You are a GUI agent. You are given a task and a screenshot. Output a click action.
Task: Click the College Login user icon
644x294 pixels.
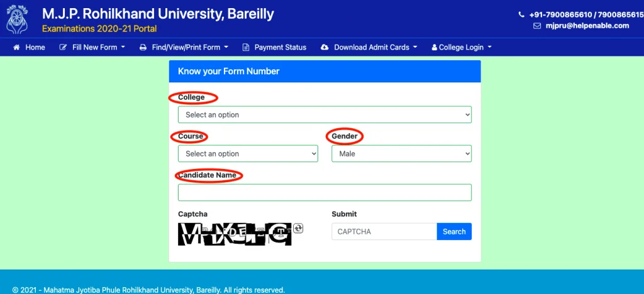click(x=434, y=48)
